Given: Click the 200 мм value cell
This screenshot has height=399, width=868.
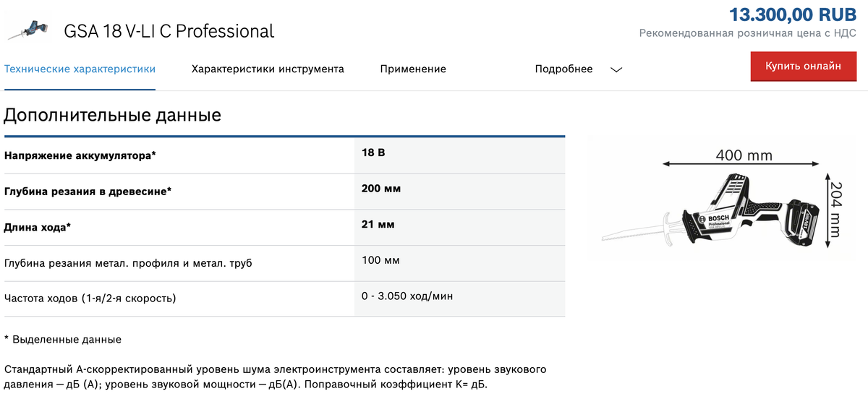Looking at the screenshot, I should [459, 192].
